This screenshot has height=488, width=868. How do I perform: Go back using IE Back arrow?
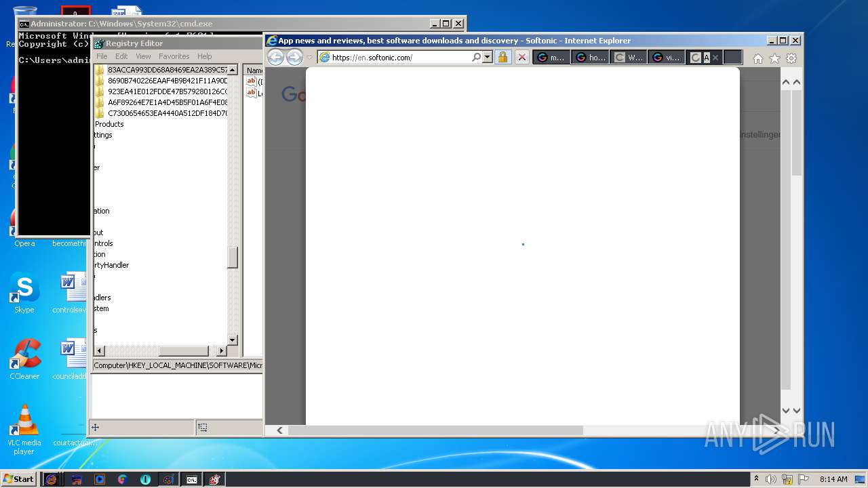[x=275, y=58]
